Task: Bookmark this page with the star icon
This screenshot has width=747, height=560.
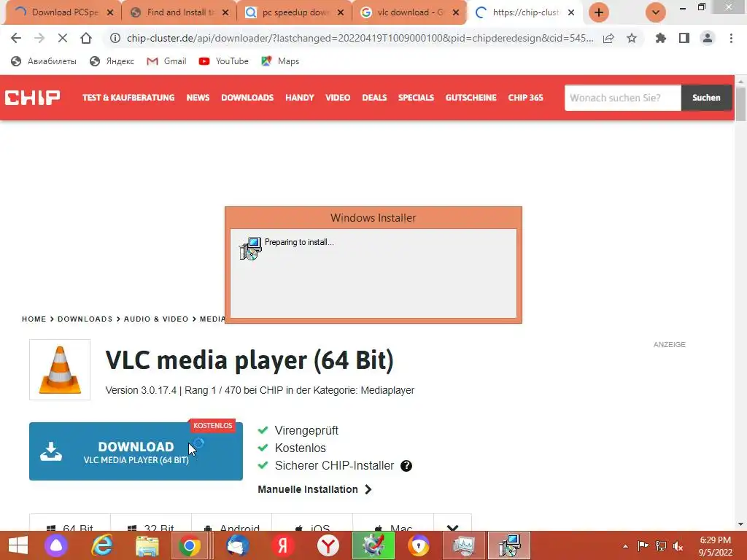Action: [632, 38]
